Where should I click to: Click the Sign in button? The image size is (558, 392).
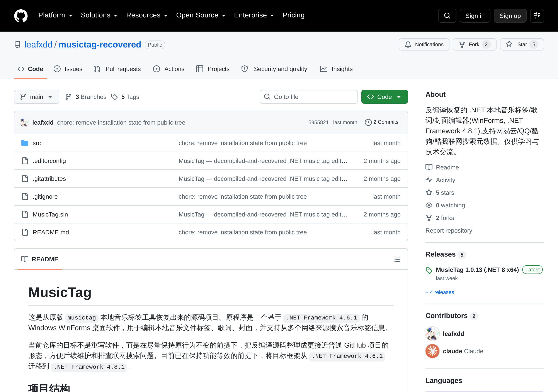pos(475,16)
